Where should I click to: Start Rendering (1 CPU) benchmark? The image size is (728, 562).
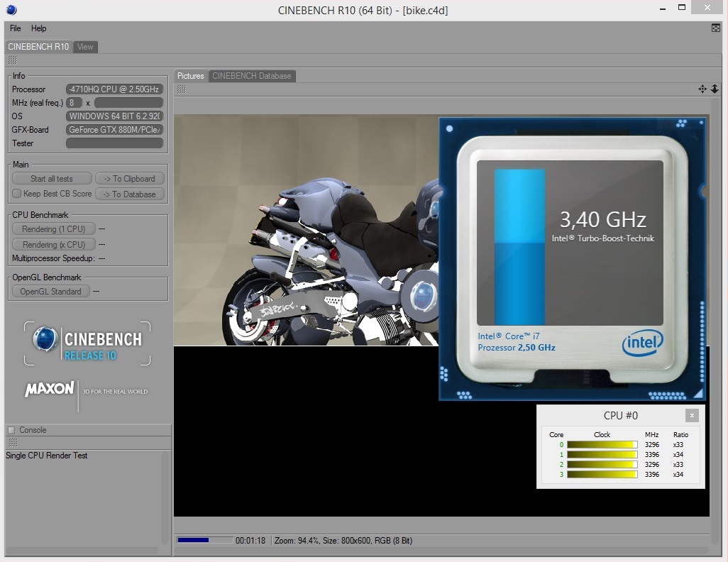(53, 228)
